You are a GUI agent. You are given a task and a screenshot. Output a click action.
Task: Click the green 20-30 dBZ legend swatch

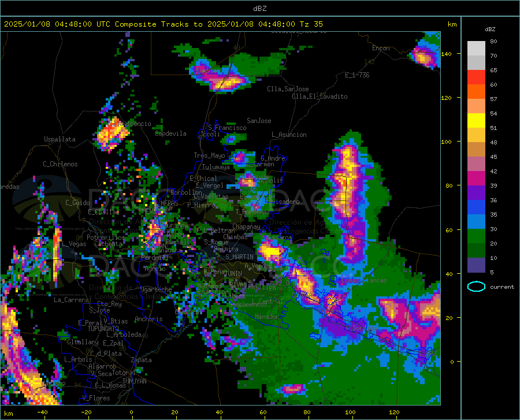476,236
